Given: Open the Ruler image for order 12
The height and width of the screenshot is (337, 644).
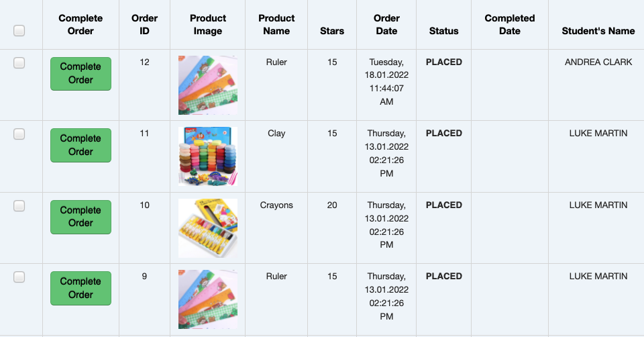Looking at the screenshot, I should [x=208, y=85].
